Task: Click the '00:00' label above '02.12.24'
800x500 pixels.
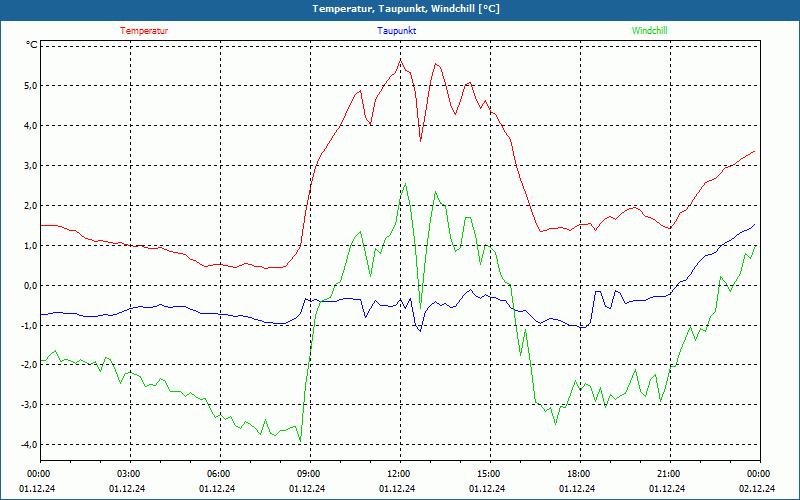Action: tap(760, 474)
